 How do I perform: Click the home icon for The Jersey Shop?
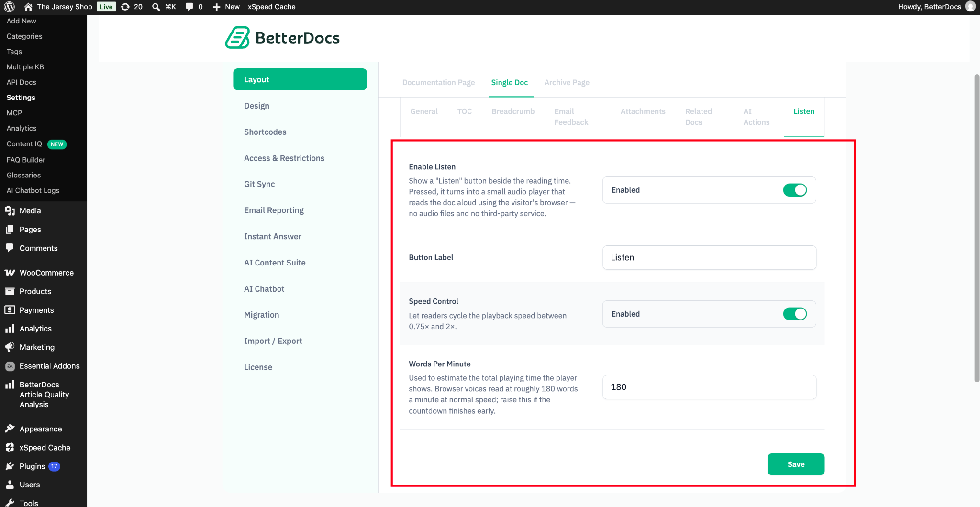pos(28,7)
